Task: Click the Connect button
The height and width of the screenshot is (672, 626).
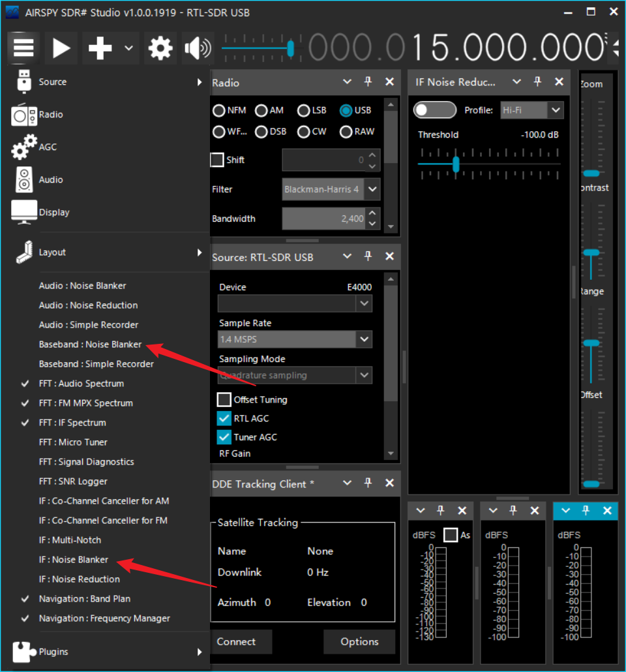Action: click(x=236, y=642)
